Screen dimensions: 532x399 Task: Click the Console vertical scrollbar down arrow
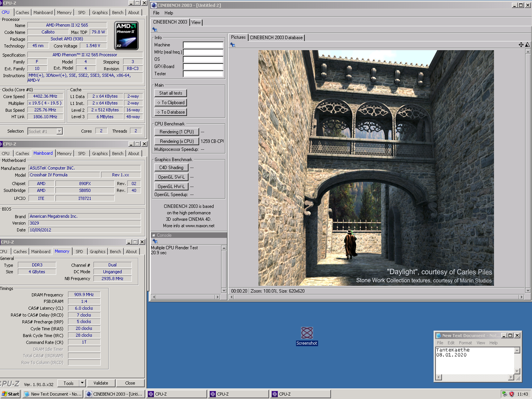pyautogui.click(x=224, y=291)
